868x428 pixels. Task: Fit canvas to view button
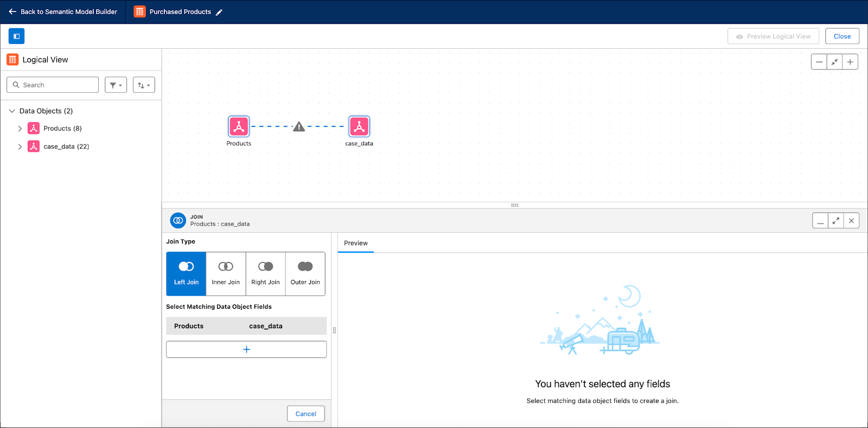[x=835, y=62]
